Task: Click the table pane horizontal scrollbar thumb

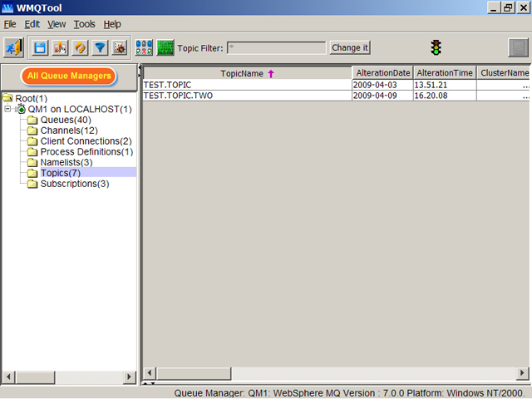Action: [x=194, y=373]
